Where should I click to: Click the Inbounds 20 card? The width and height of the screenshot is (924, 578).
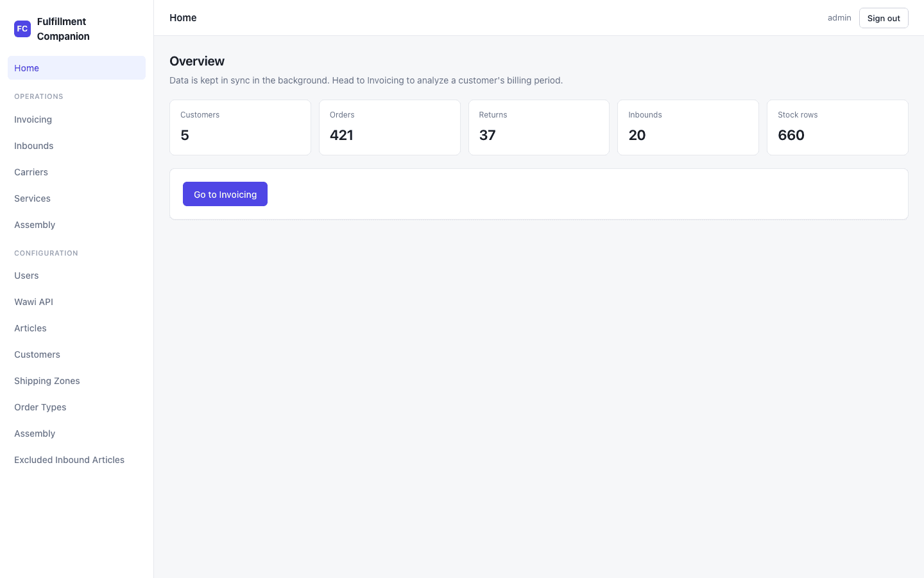click(x=688, y=127)
